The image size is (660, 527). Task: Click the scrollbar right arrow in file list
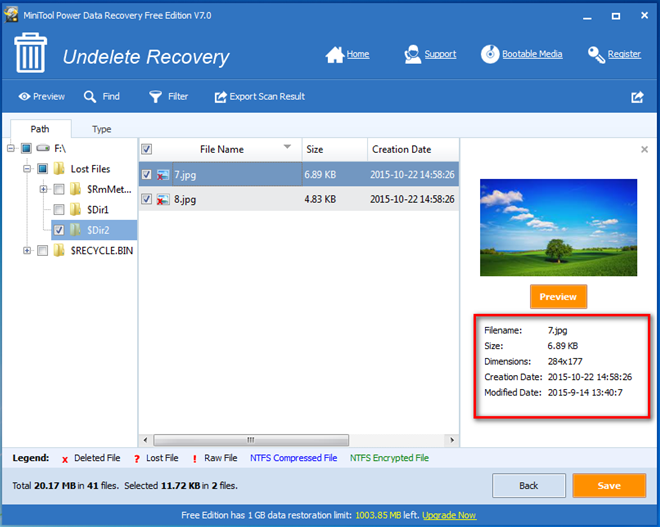452,440
